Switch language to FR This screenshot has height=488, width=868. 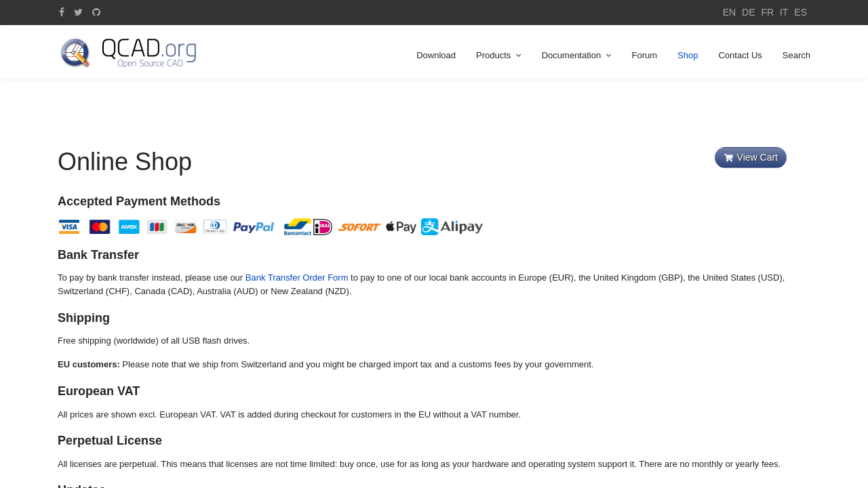pos(767,12)
